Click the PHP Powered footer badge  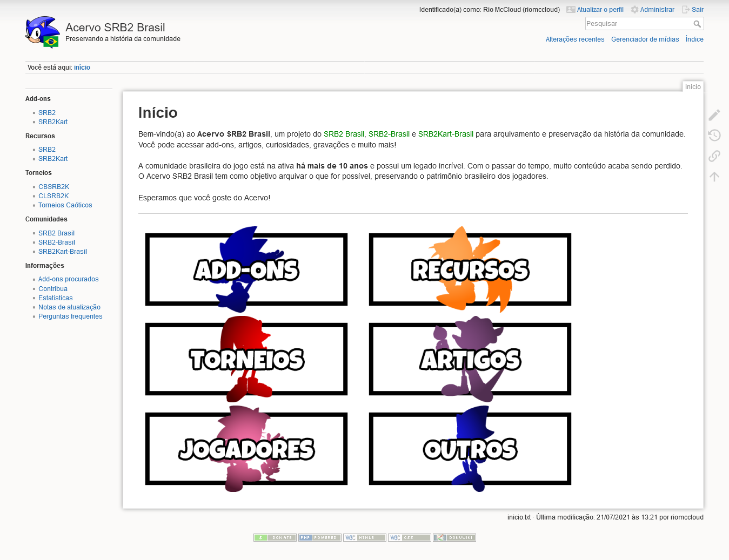point(320,537)
